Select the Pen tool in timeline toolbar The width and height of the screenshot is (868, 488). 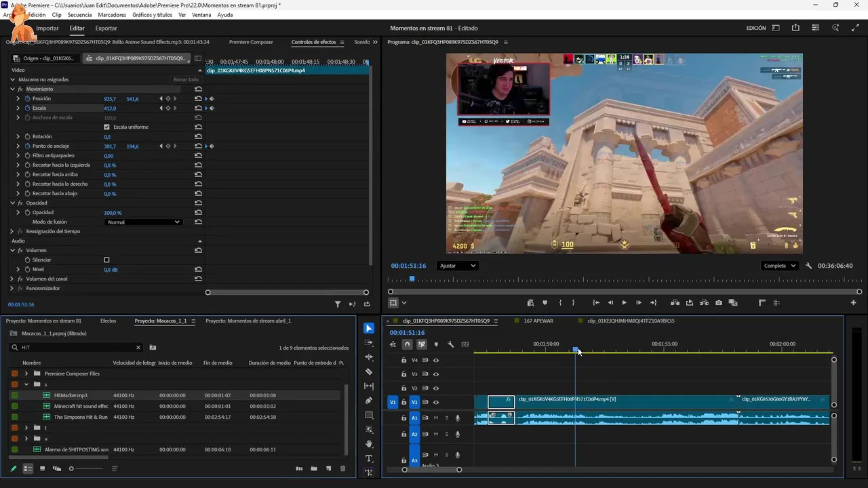click(369, 401)
